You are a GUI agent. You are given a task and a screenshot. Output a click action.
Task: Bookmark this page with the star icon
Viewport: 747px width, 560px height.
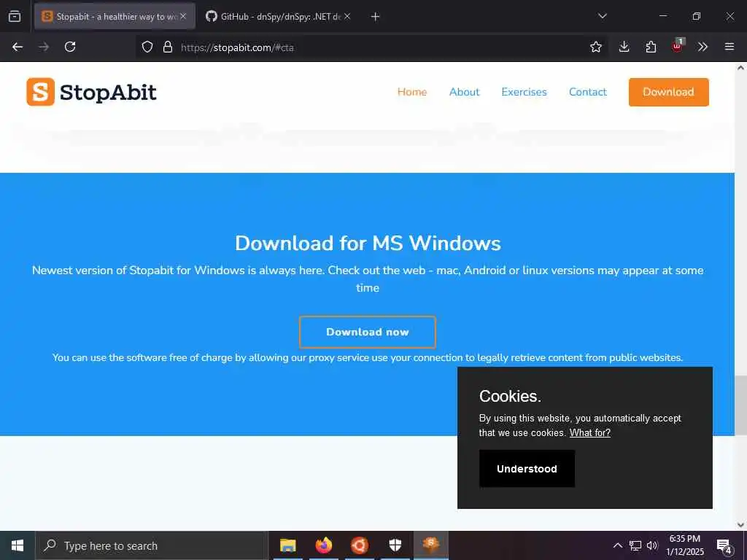pos(596,47)
